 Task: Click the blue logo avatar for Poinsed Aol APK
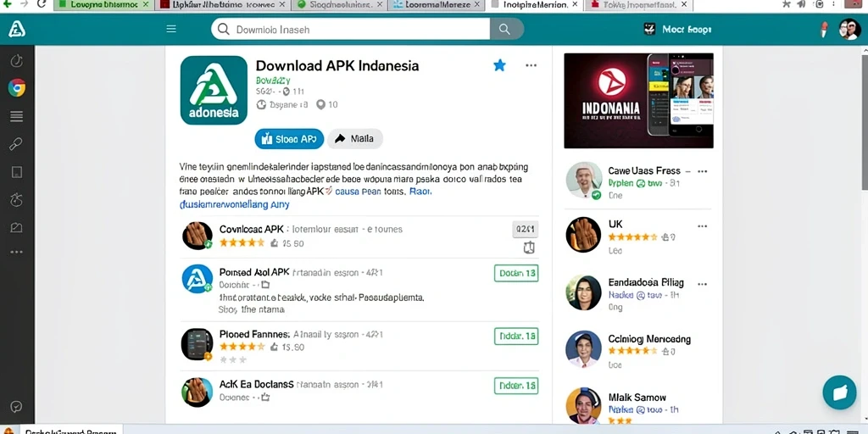(198, 279)
